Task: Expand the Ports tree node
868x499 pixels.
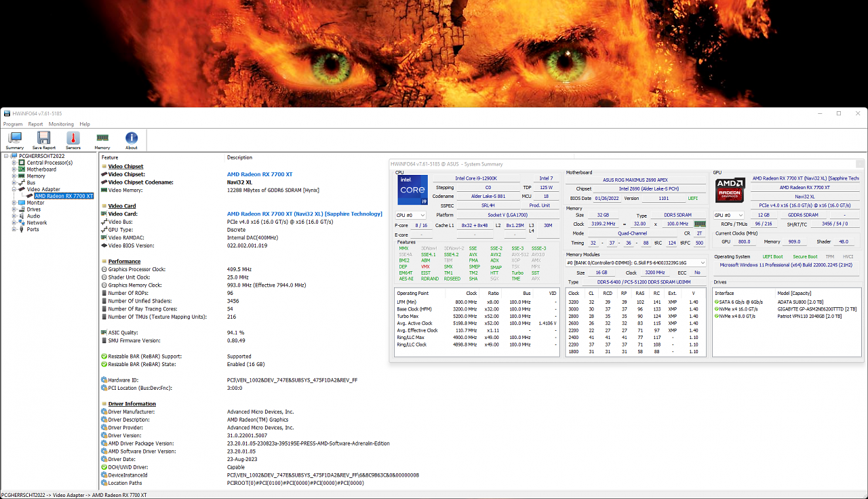Action: tap(14, 229)
